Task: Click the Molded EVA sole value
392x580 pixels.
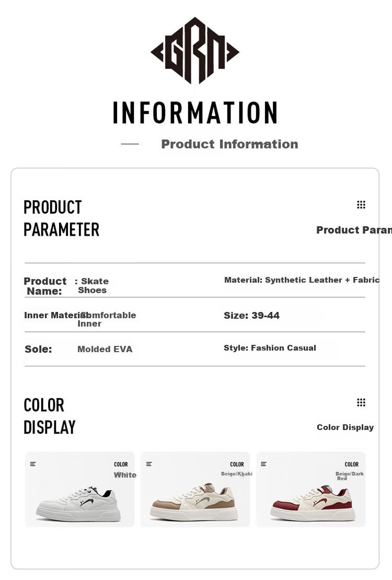Action: tap(105, 349)
